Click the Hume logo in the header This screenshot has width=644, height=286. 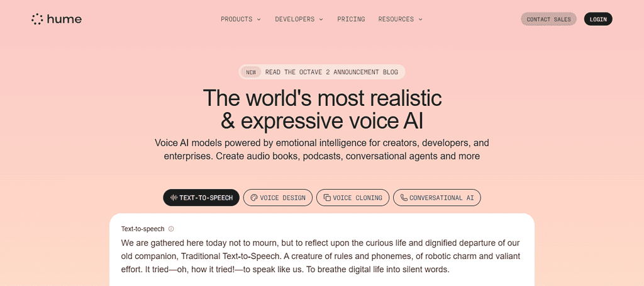click(x=56, y=19)
